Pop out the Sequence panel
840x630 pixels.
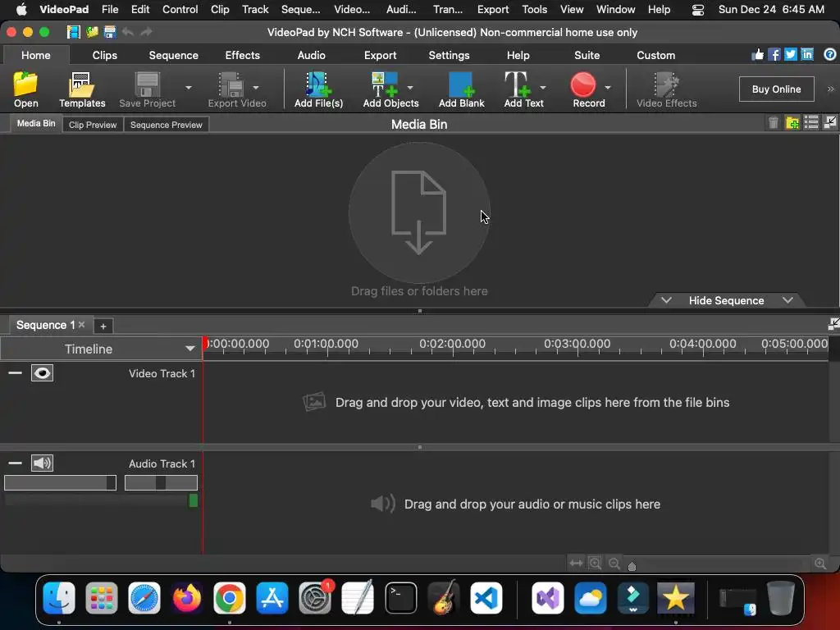click(833, 324)
